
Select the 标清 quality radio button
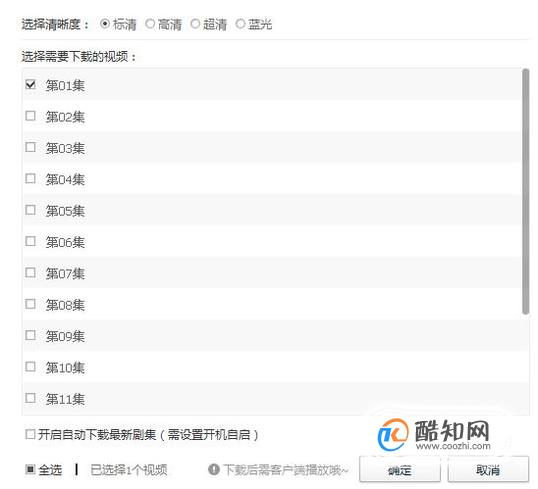105,24
